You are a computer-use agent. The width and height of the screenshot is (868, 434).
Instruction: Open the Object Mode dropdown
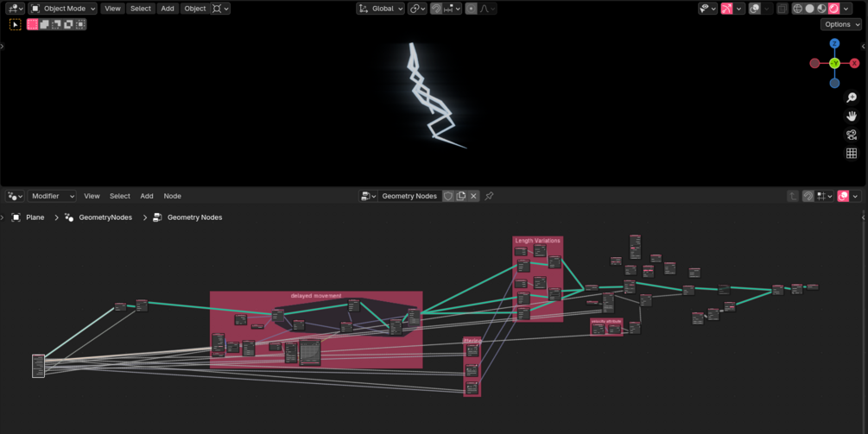pyautogui.click(x=62, y=9)
